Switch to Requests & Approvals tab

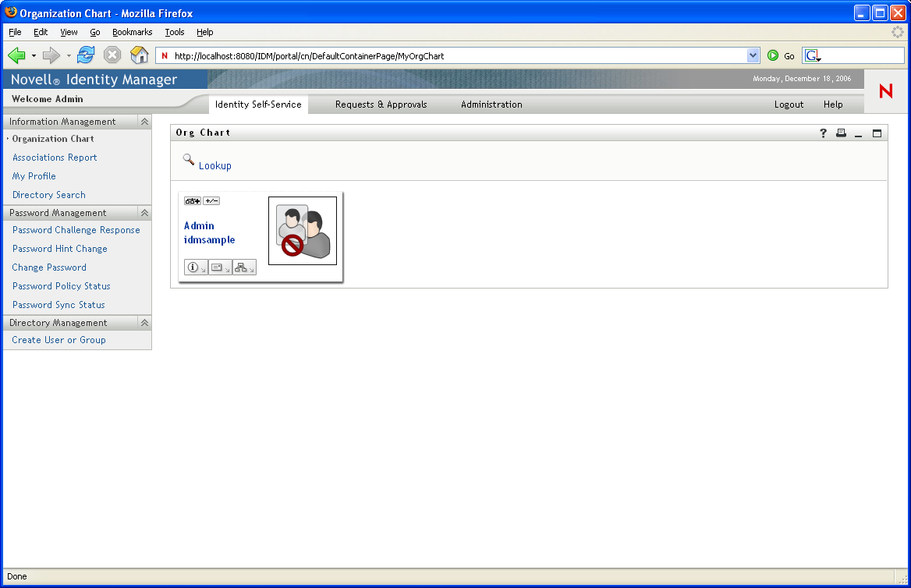381,104
